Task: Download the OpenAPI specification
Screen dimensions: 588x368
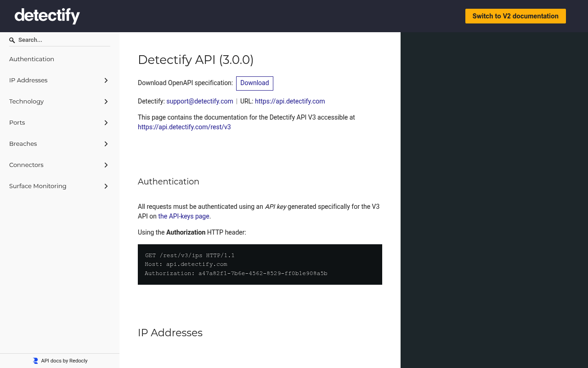Action: click(x=254, y=83)
